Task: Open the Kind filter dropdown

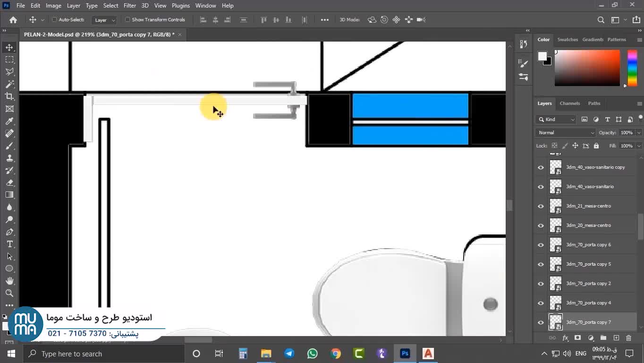Action: click(557, 120)
